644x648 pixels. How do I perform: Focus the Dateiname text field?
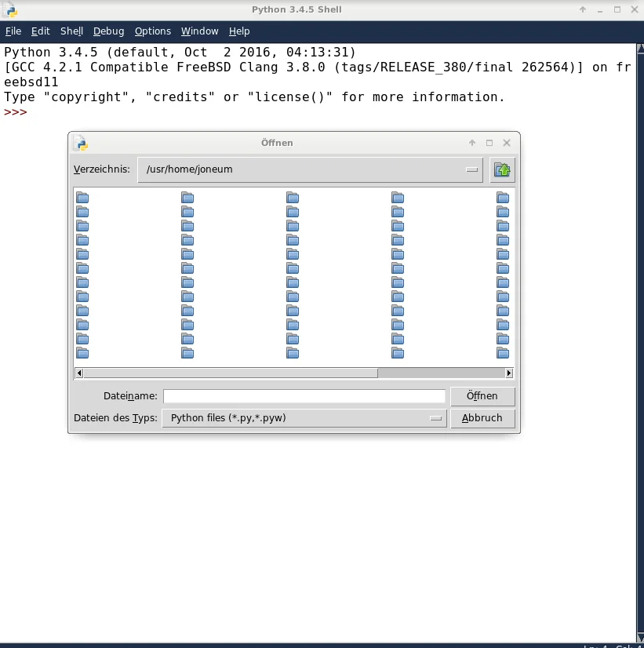[x=304, y=396]
